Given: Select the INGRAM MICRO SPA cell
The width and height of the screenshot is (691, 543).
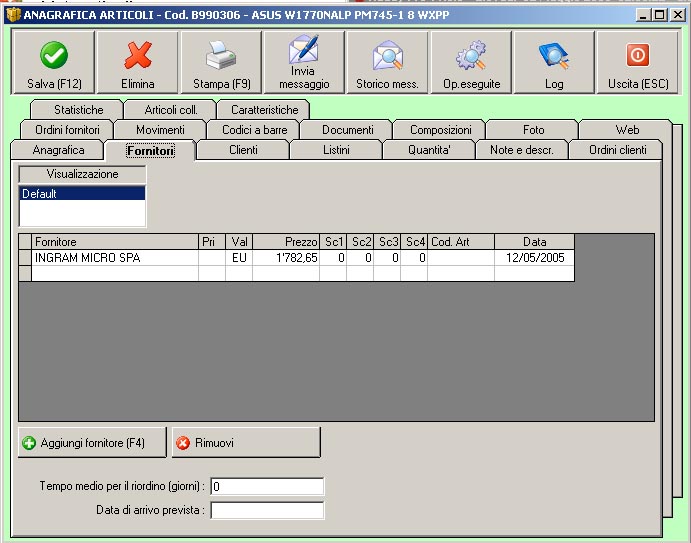Looking at the screenshot, I should click(115, 258).
